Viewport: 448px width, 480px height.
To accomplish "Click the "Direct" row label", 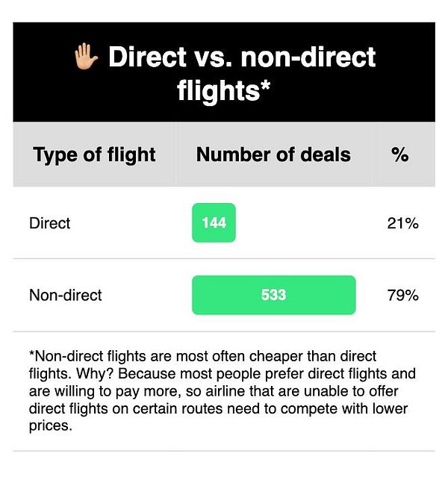I will click(x=49, y=223).
